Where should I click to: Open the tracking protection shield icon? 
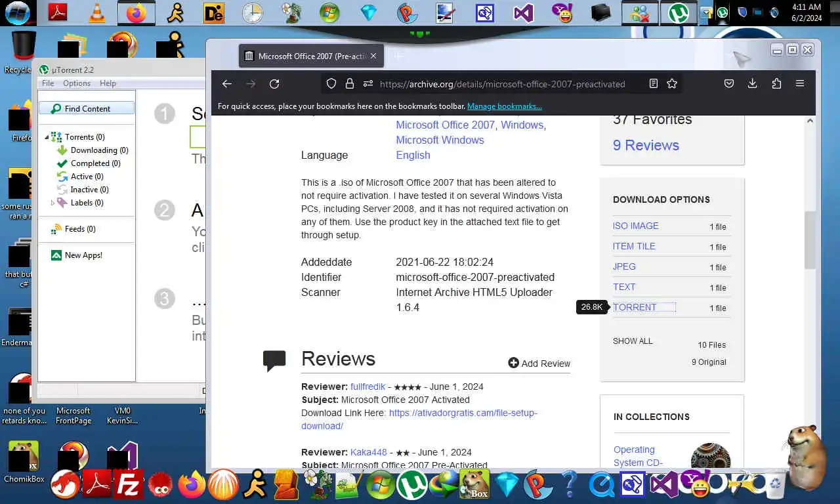coord(331,83)
